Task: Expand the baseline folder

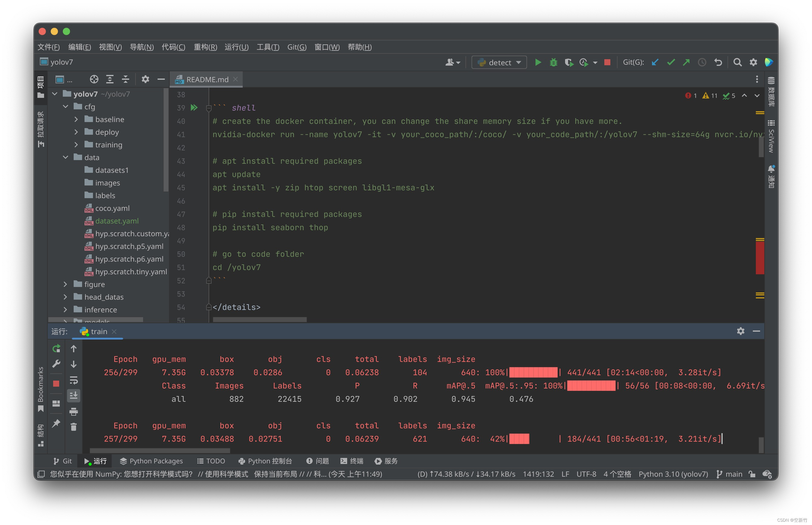Action: pyautogui.click(x=76, y=119)
